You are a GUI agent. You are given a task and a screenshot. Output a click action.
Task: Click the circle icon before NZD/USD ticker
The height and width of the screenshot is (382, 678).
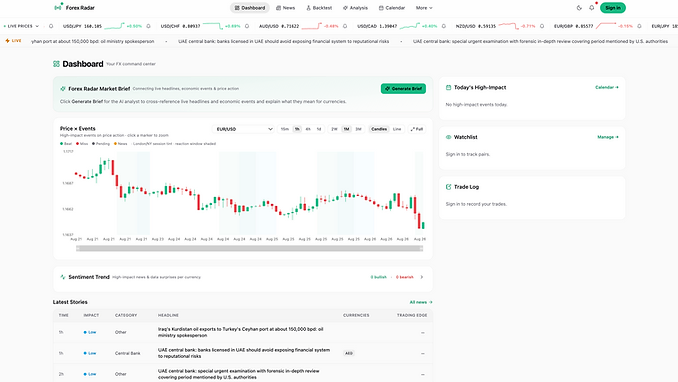(444, 26)
